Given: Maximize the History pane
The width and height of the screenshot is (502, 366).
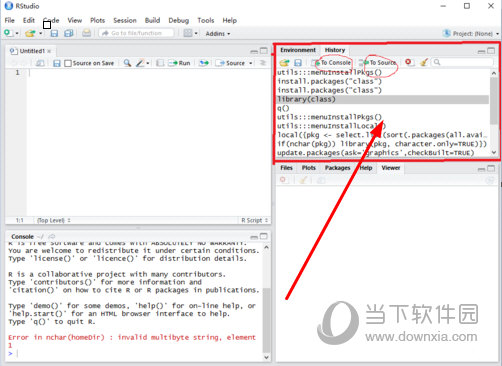Looking at the screenshot, I should pos(491,51).
